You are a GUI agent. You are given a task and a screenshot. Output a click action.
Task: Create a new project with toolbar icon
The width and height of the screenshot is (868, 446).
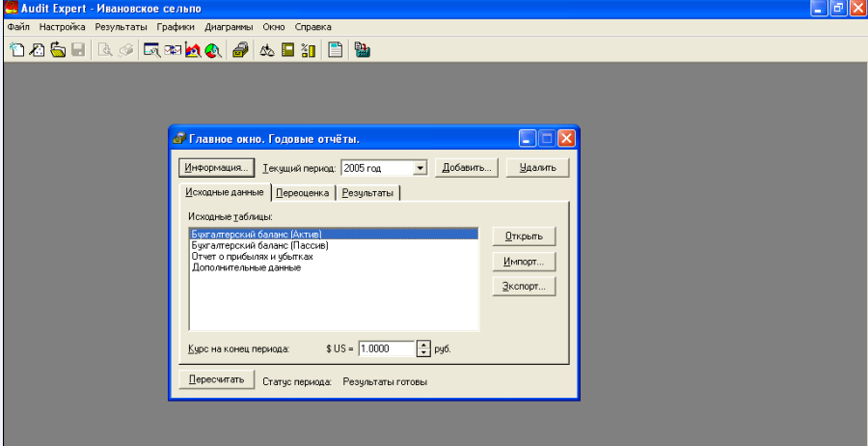coord(17,50)
